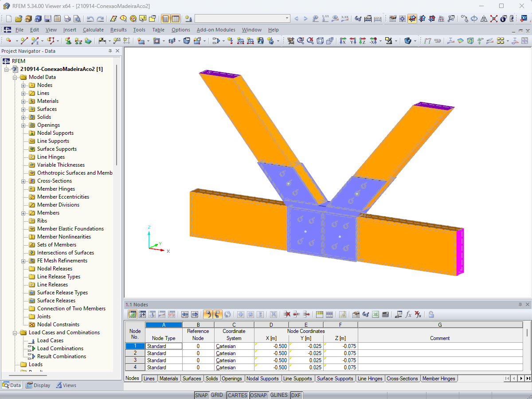Click the lock icon in the table toolbar
The width and height of the screenshot is (532, 399).
(431, 314)
